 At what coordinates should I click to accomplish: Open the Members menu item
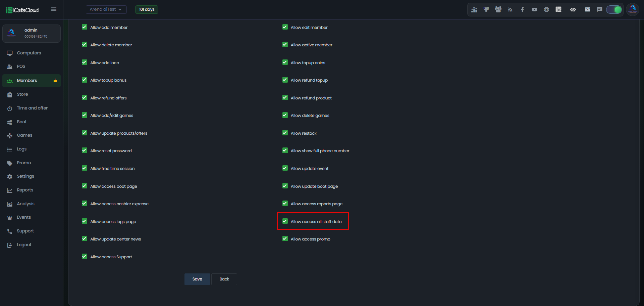32,81
